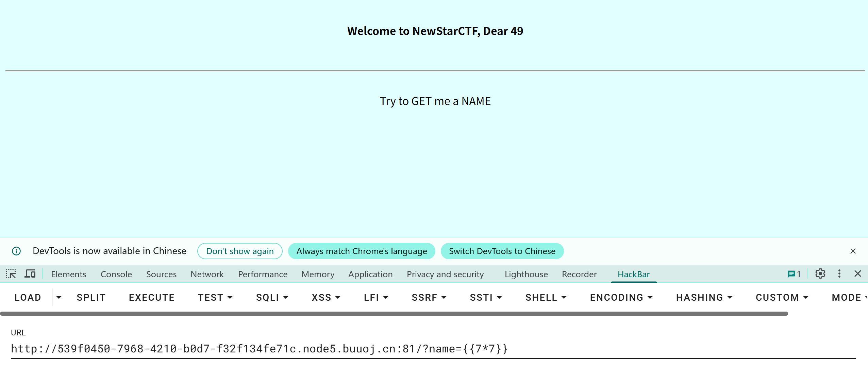Open the Memory tab
The height and width of the screenshot is (365, 868).
coord(318,274)
